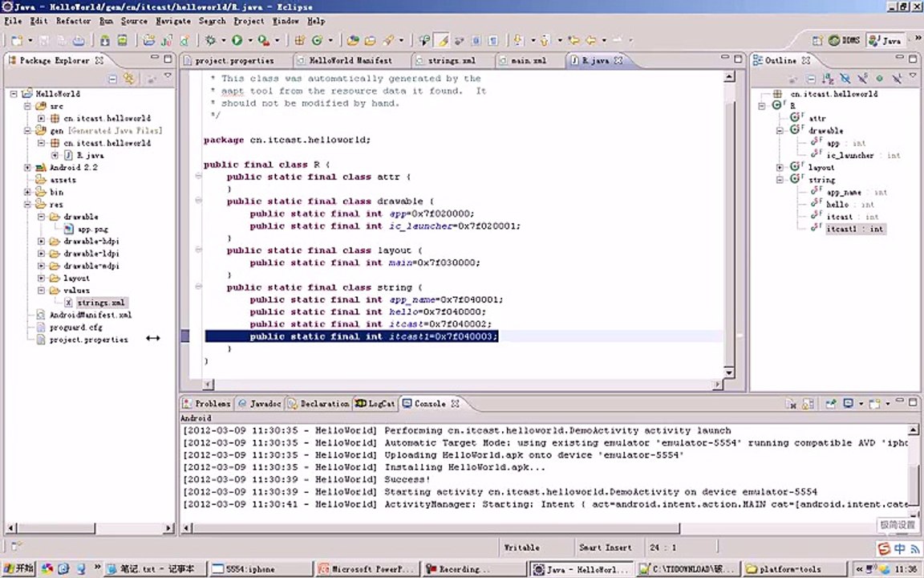Image resolution: width=924 pixels, height=578 pixels.
Task: Switch to strings.xml editor tab
Action: [452, 60]
